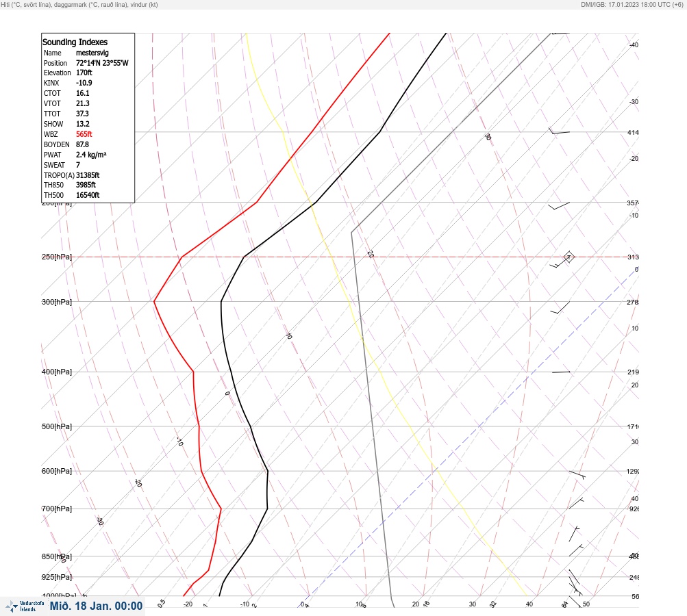Click the 40 temperature axis label at bottom

point(529,604)
